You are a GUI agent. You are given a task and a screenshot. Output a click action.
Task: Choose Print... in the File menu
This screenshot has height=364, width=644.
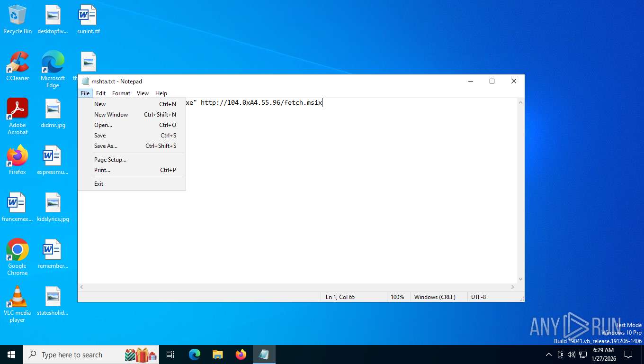click(x=132, y=170)
